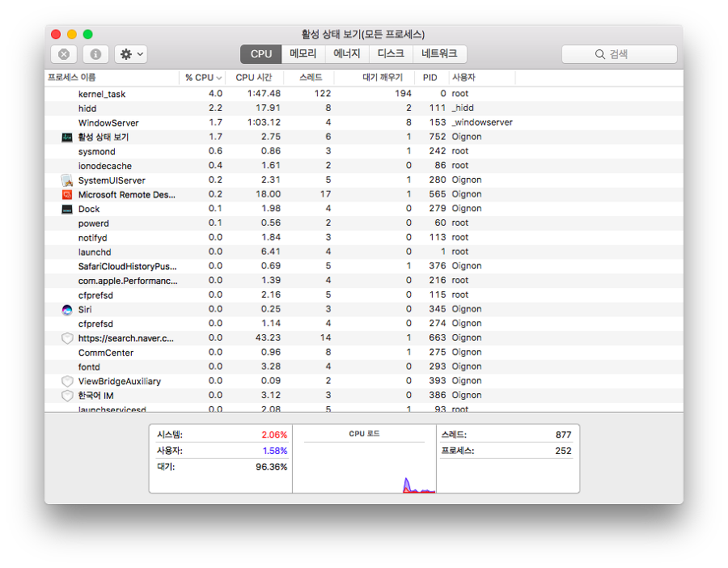728x568 pixels.
Task: Sort by CPU 시간 column header
Action: tap(255, 78)
